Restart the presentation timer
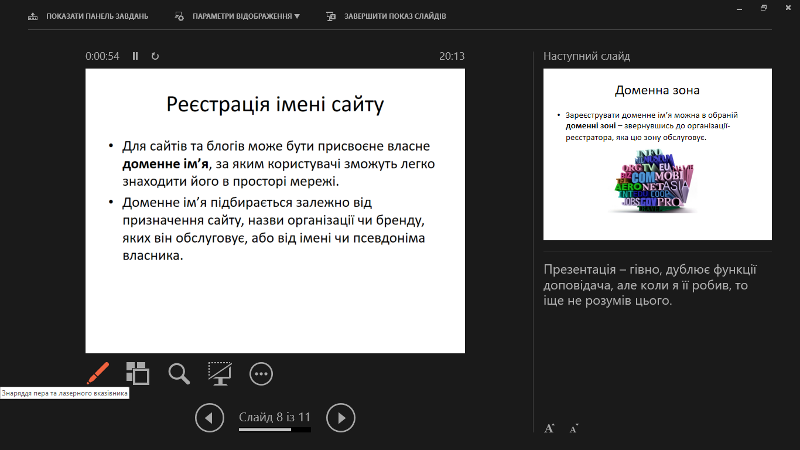The image size is (800, 450). (155, 56)
